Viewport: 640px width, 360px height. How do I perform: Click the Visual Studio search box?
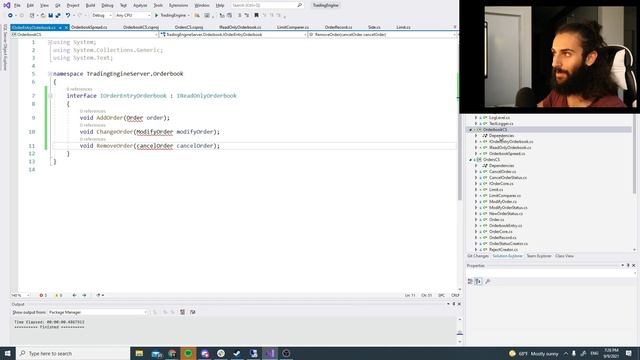click(267, 5)
